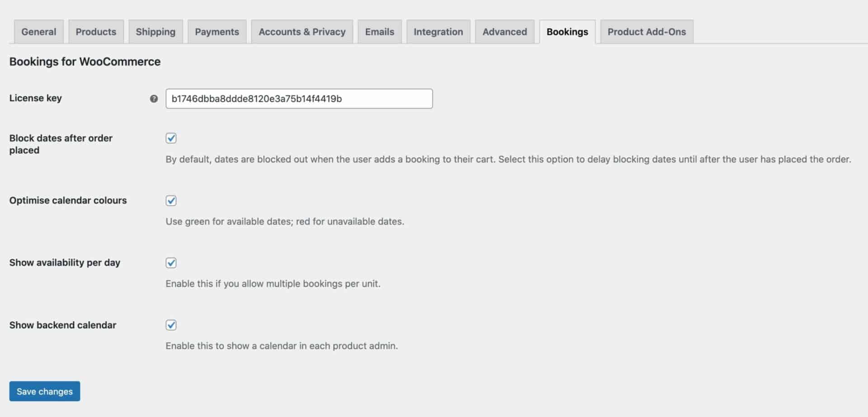The height and width of the screenshot is (417, 868).
Task: Click the Bookings for WooCommerce heading
Action: coord(85,62)
